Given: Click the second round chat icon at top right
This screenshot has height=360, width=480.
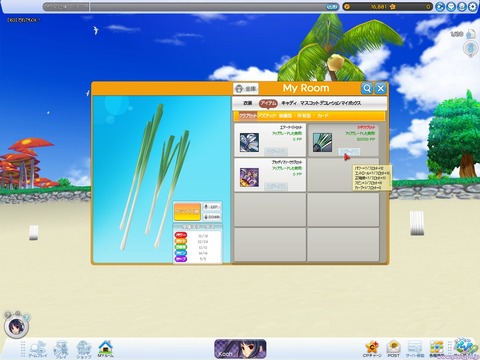Looking at the screenshot, I should pyautogui.click(x=451, y=6).
